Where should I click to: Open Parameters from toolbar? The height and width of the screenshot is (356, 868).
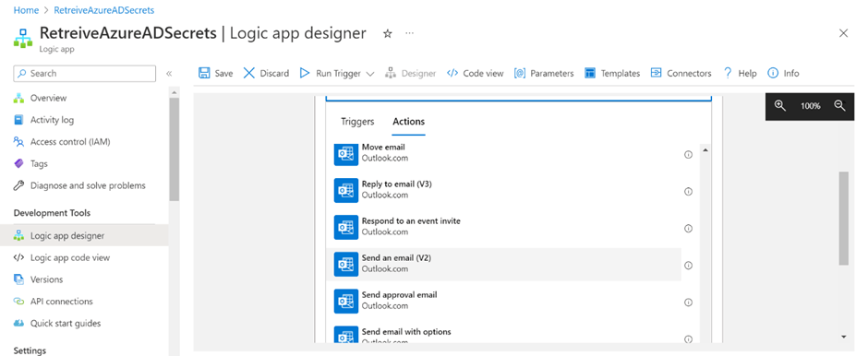(544, 73)
